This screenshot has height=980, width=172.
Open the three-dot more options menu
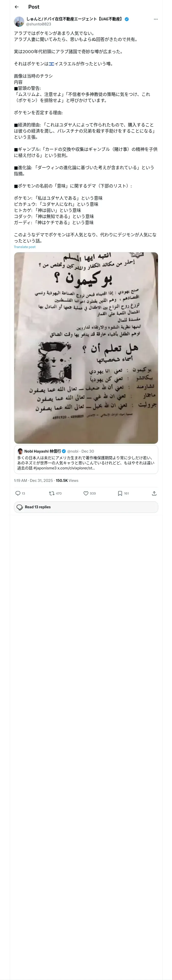tap(156, 19)
